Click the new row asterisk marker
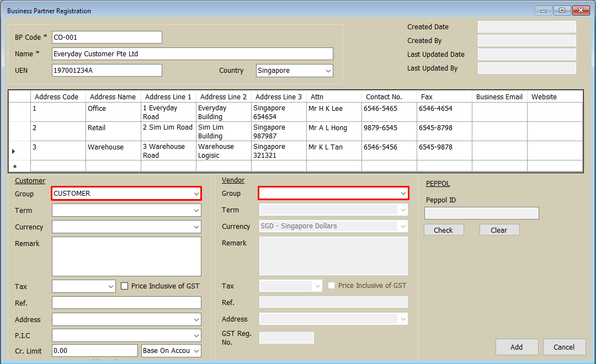Image resolution: width=596 pixels, height=364 pixels. 15,167
